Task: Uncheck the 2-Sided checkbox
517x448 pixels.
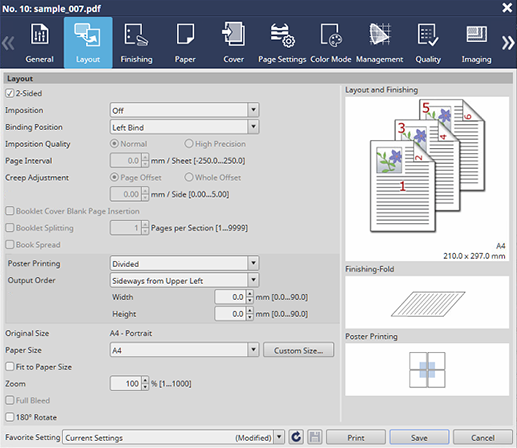Action: coord(9,93)
